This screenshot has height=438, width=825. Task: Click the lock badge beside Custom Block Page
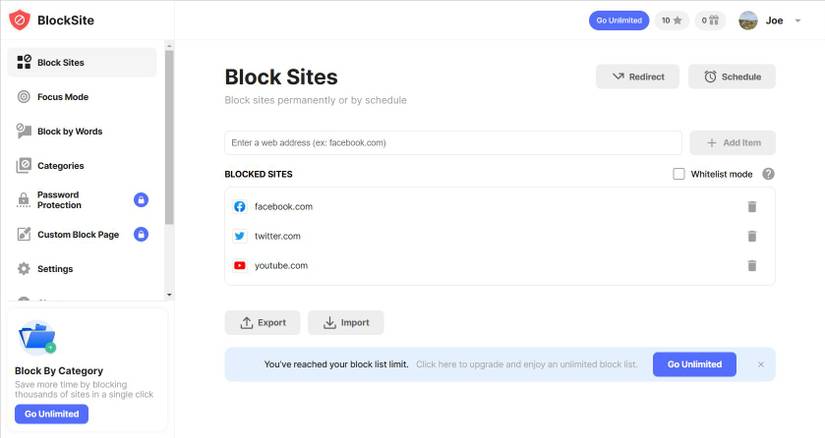[141, 234]
